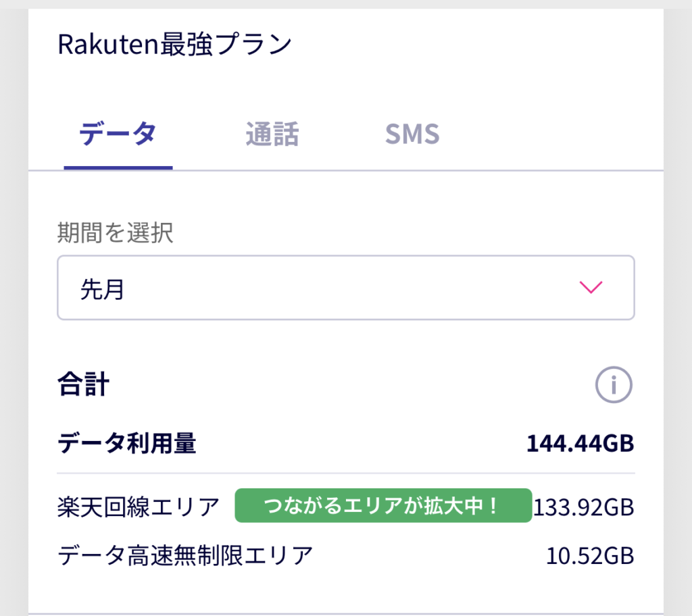692x616 pixels.
Task: Select the 楽天回線エリア label
Action: coord(139,506)
